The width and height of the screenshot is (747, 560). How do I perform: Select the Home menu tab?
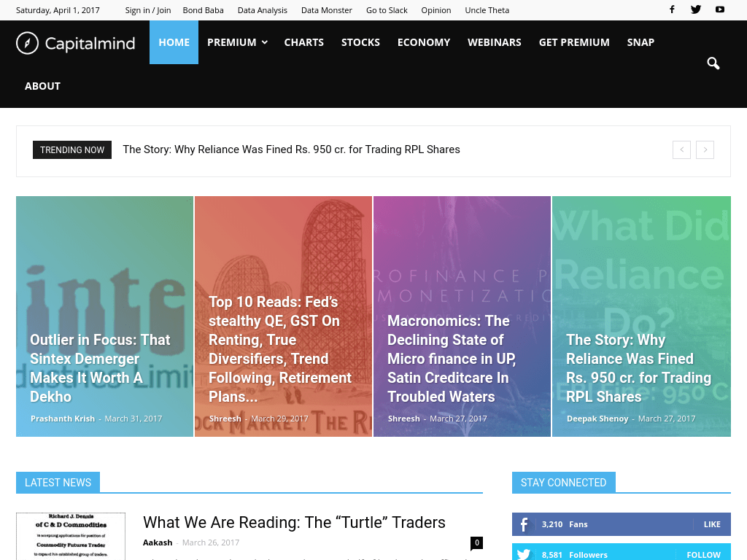click(174, 42)
